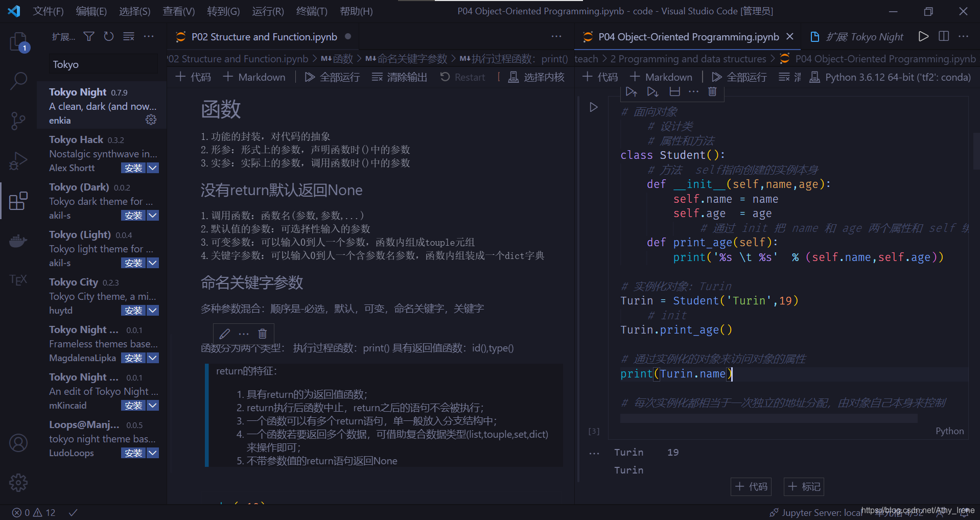980x520 pixels.
Task: Close the P04 Object-Oriented Programming tab
Action: point(790,37)
